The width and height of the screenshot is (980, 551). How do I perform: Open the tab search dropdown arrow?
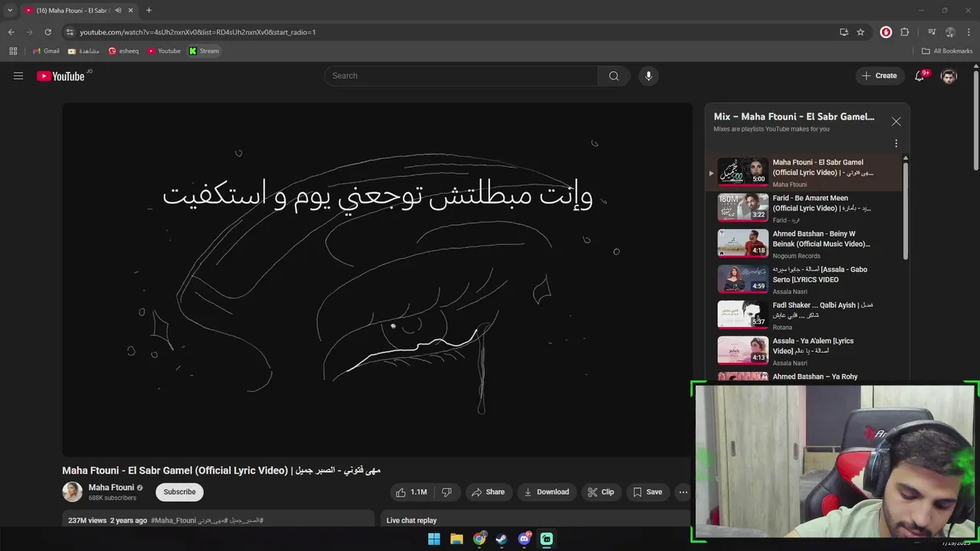pos(10,11)
